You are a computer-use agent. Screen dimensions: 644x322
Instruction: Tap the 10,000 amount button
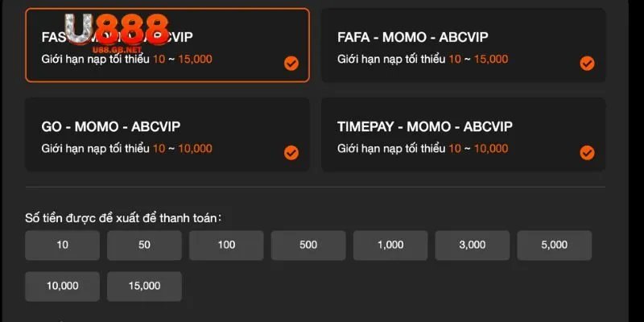point(63,287)
